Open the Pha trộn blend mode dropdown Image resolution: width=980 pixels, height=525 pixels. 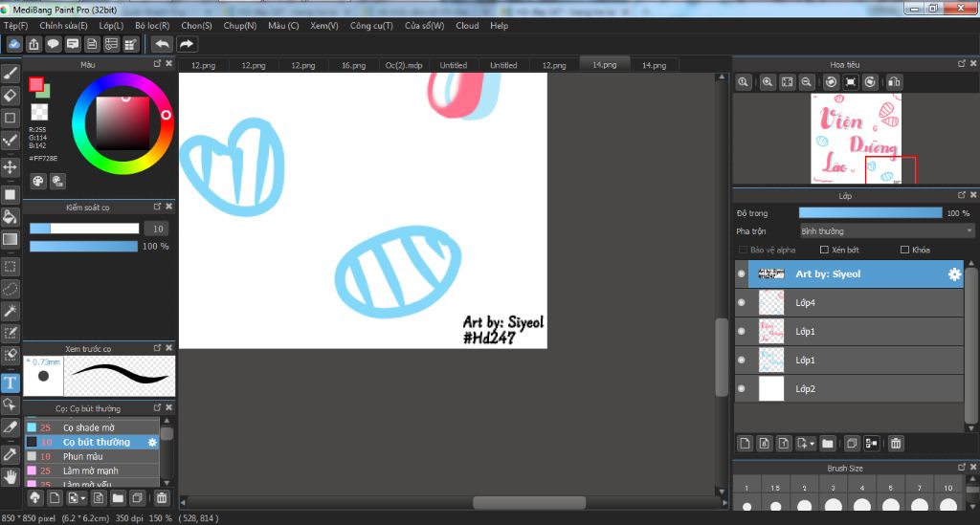click(886, 231)
